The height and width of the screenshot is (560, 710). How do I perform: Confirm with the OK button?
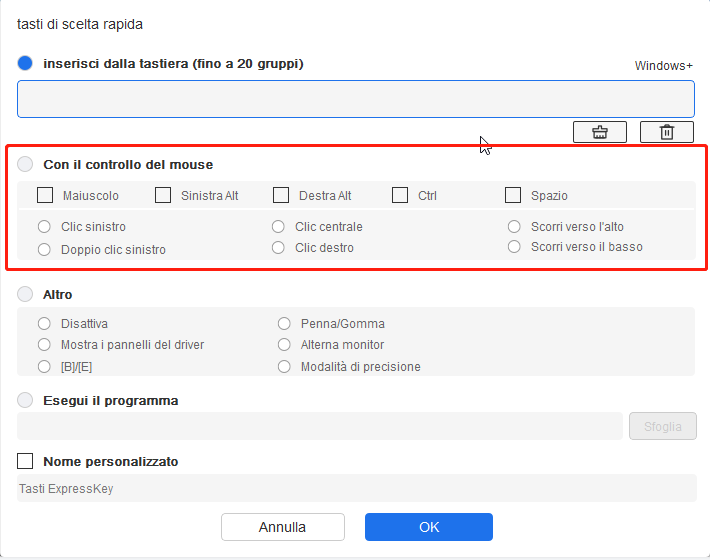(429, 527)
